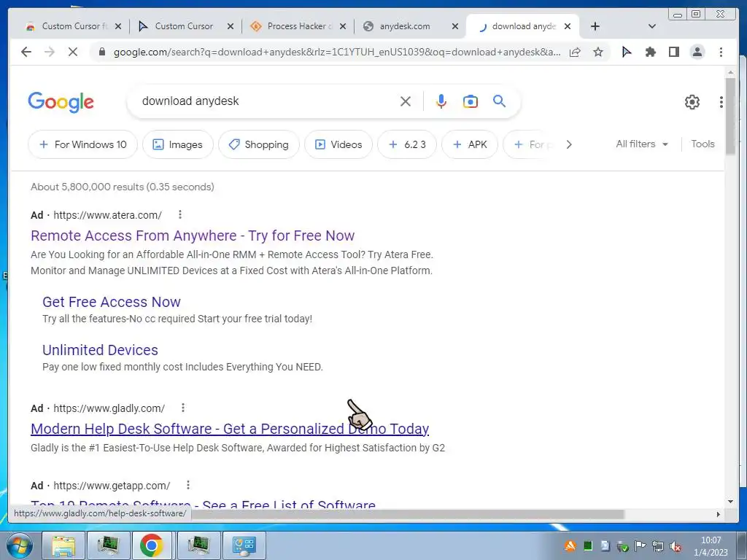The image size is (747, 560).
Task: Submit search with the magnifier icon
Action: coord(499,101)
